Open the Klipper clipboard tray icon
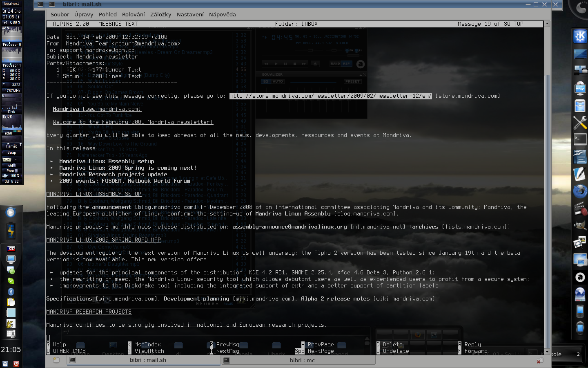Screen dimensions: 588x368 (11, 302)
